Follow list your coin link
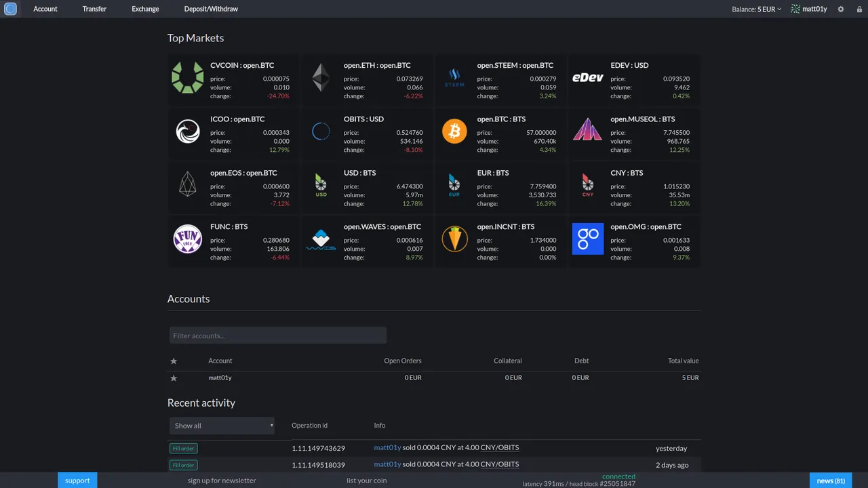This screenshot has height=488, width=868. click(366, 481)
